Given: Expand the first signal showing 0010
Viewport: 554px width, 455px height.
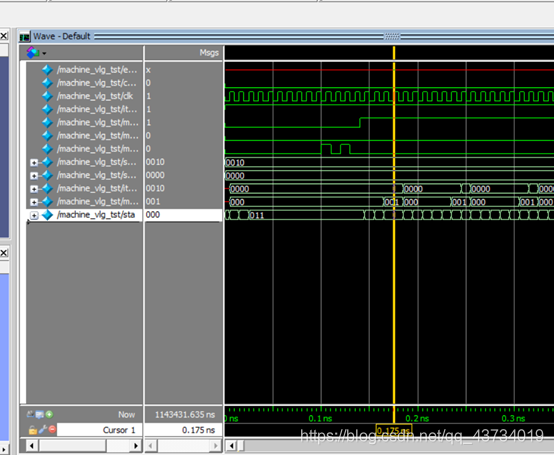Looking at the screenshot, I should click(34, 162).
